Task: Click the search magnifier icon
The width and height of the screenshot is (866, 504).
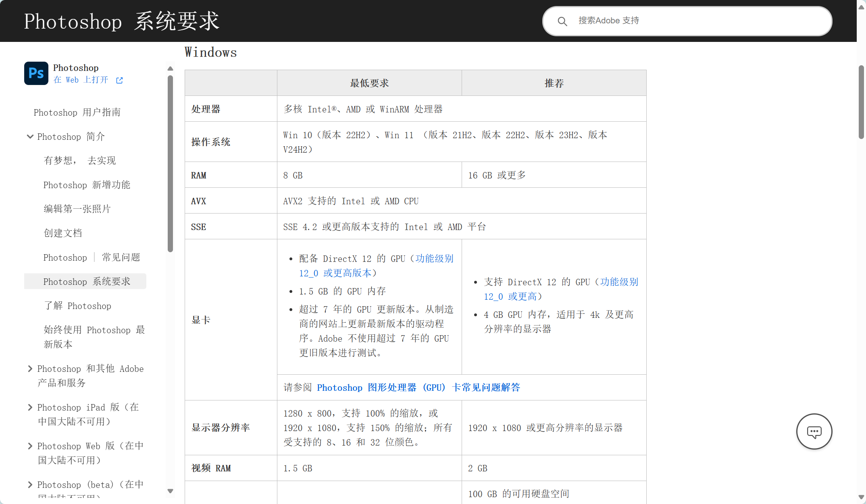Action: tap(562, 21)
